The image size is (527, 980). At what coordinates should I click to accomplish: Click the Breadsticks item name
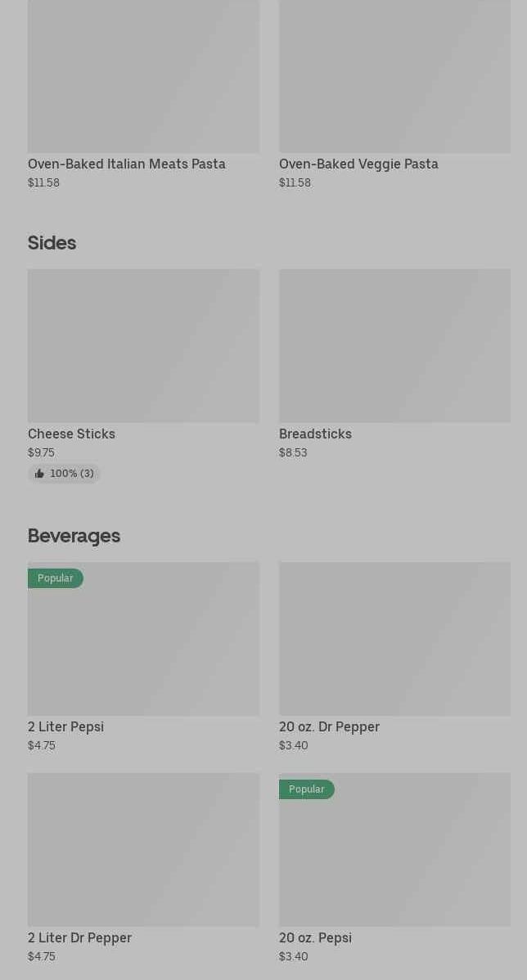coord(315,434)
